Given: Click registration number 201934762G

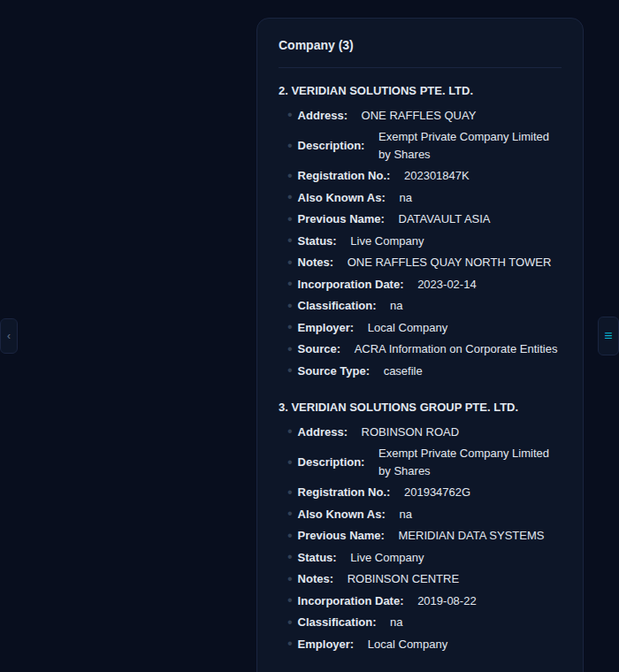Looking at the screenshot, I should 437,493.
